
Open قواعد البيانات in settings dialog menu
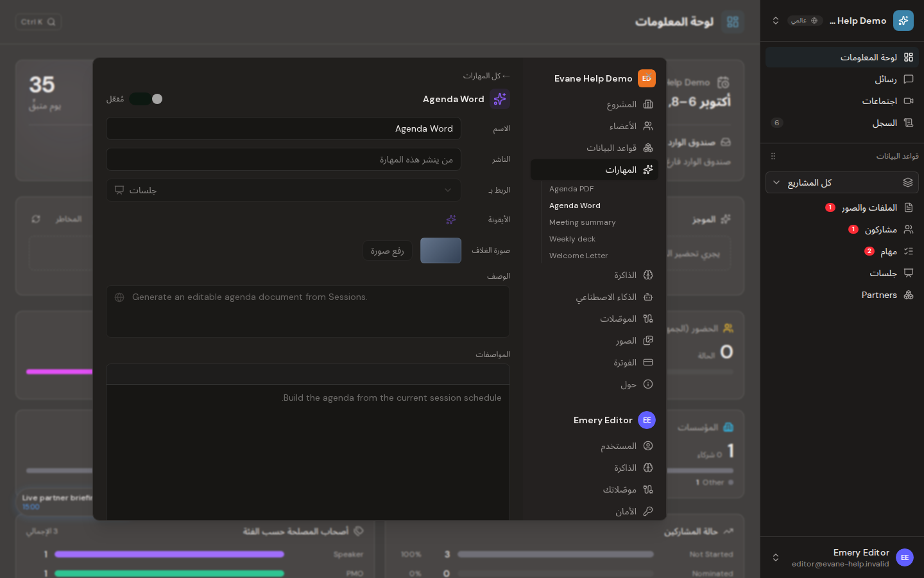[595, 148]
